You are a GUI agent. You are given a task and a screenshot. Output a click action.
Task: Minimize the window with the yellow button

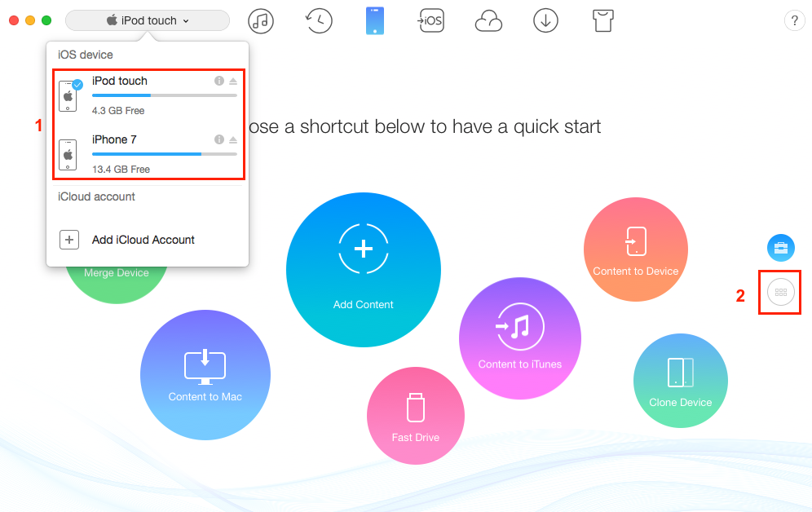(30, 20)
